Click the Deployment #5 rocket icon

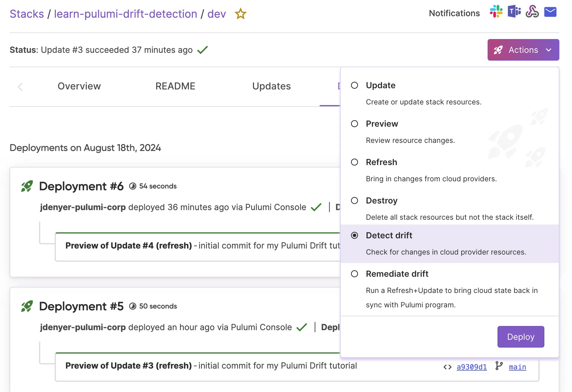pos(27,306)
